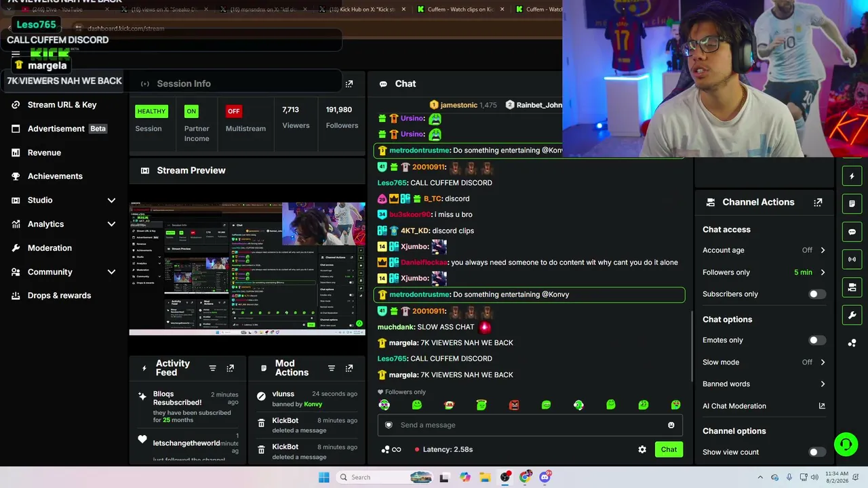The width and height of the screenshot is (868, 488).
Task: Click the lightning bolt icon in right rail
Action: click(x=852, y=176)
